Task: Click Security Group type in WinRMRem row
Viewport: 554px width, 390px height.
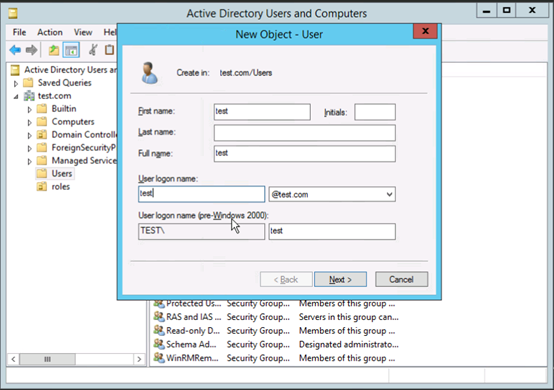Action: click(258, 358)
